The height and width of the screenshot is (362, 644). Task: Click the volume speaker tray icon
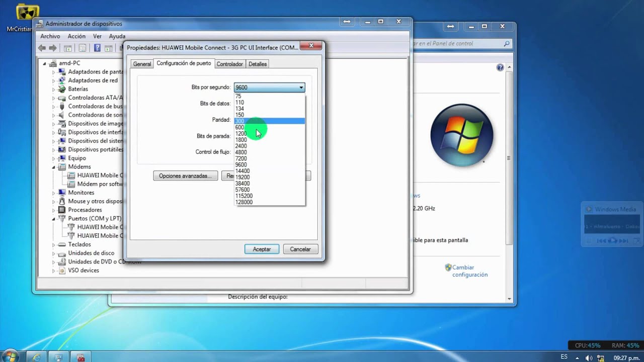pyautogui.click(x=589, y=357)
